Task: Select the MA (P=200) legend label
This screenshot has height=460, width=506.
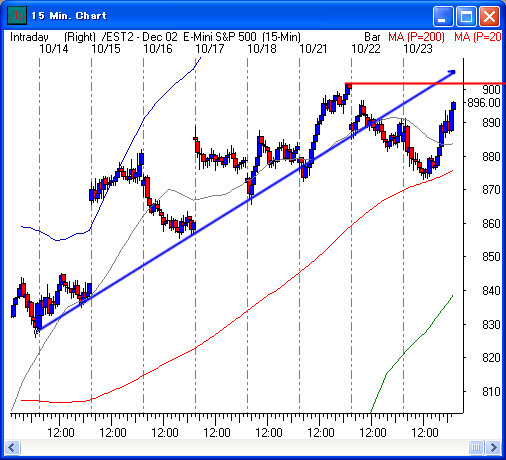Action: tap(416, 37)
